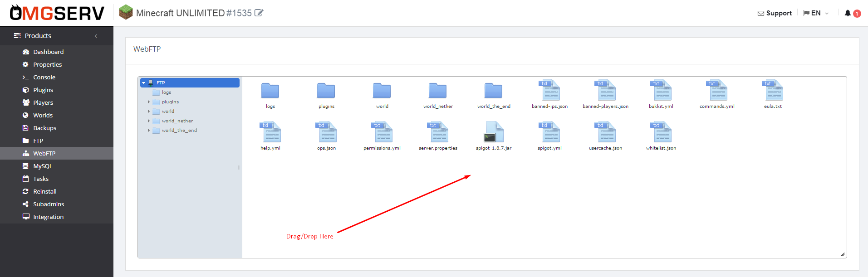Open the world_nether folder icon
Viewport: 868px width, 277px height.
[x=437, y=91]
